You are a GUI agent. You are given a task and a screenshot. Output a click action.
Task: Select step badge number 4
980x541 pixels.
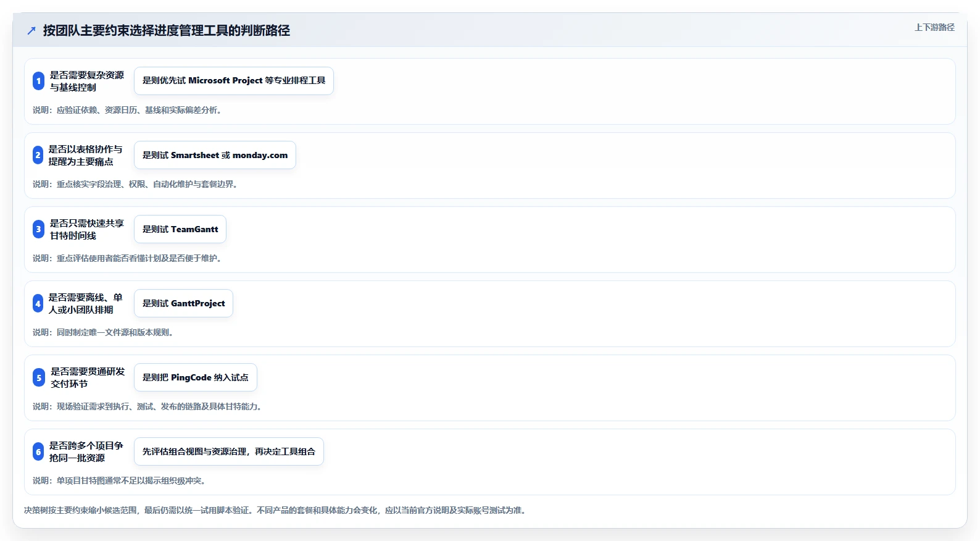pos(38,303)
